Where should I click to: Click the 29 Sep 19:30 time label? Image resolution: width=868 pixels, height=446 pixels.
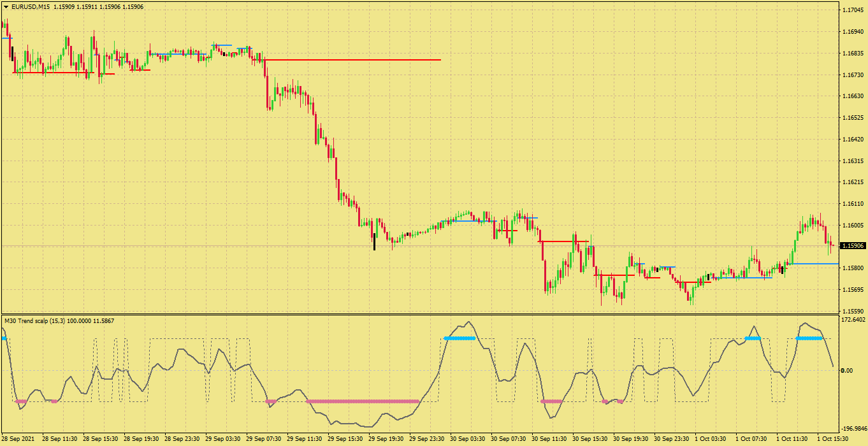[x=386, y=439]
